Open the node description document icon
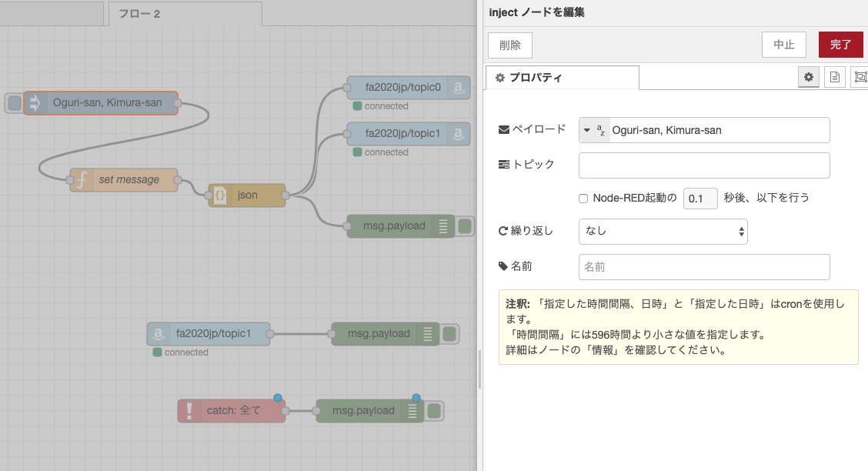 834,77
